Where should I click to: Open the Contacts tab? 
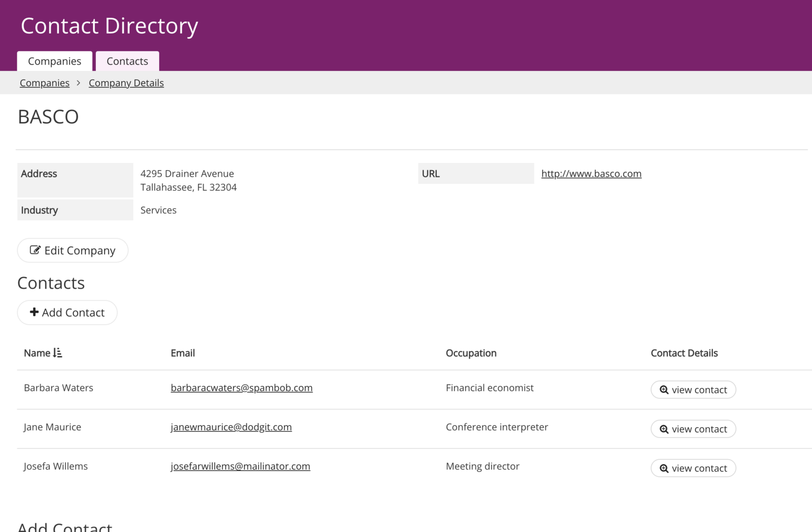[x=127, y=61]
